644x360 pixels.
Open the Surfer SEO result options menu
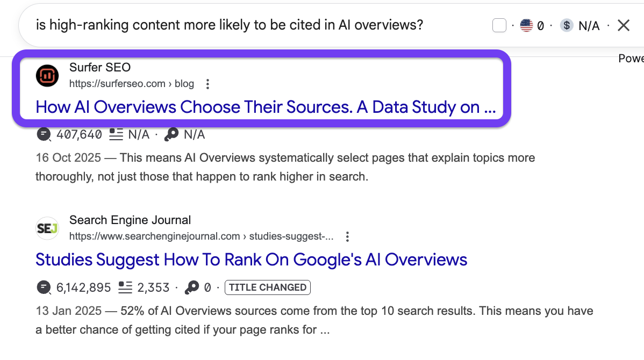(208, 84)
